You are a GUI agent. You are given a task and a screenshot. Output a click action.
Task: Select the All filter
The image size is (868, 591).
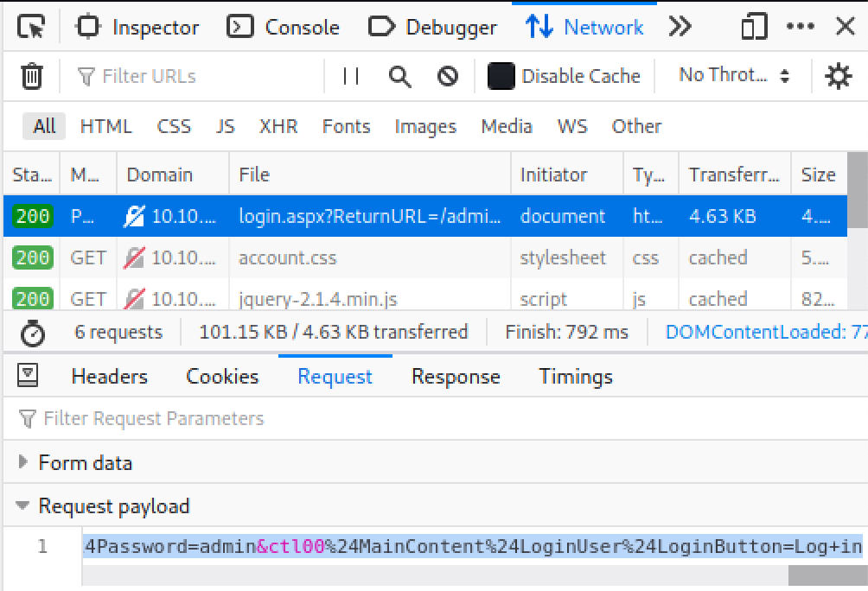coord(44,126)
